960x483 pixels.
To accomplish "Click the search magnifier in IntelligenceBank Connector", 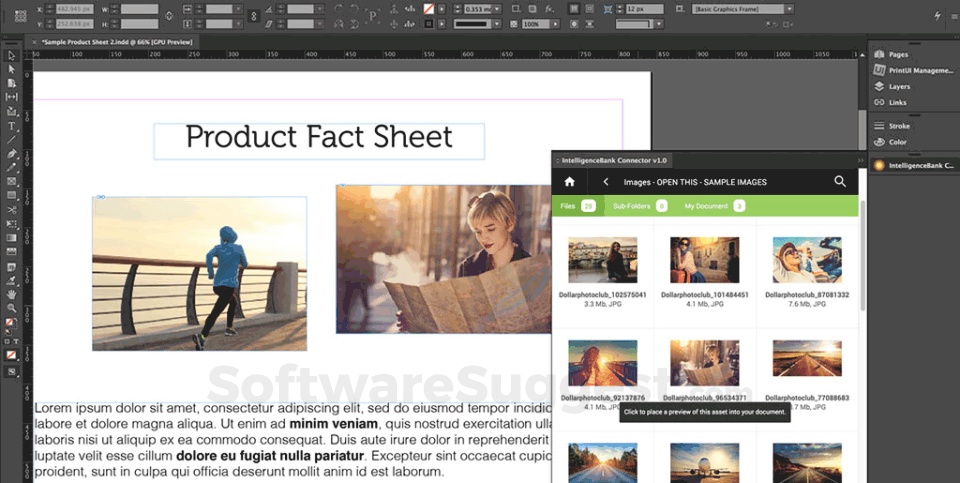I will click(840, 181).
